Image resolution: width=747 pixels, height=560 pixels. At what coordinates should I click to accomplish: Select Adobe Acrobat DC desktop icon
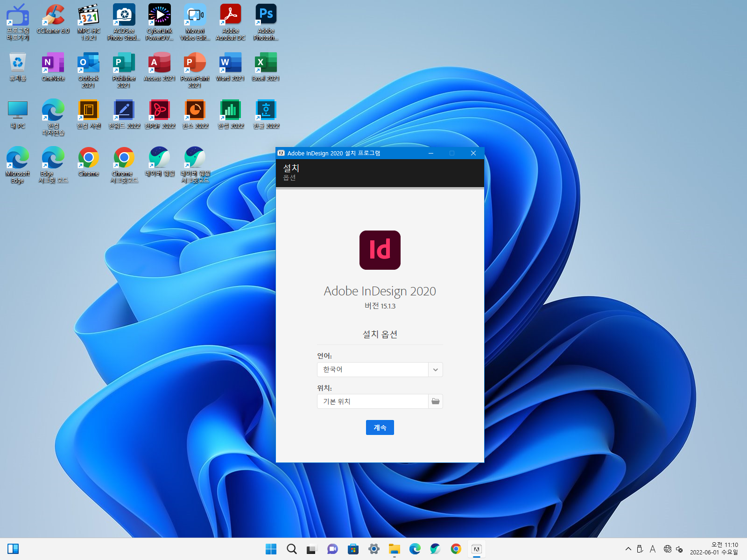point(231,22)
